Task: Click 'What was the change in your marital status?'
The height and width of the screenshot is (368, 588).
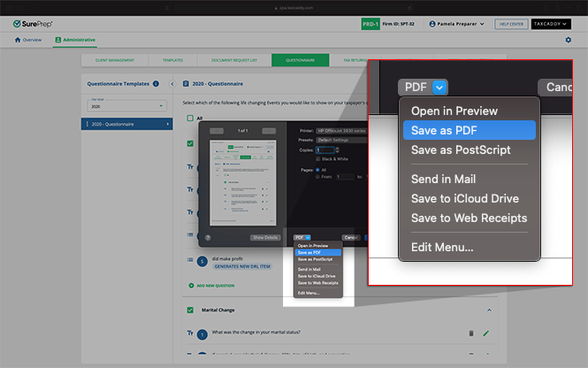Action: (x=256, y=332)
